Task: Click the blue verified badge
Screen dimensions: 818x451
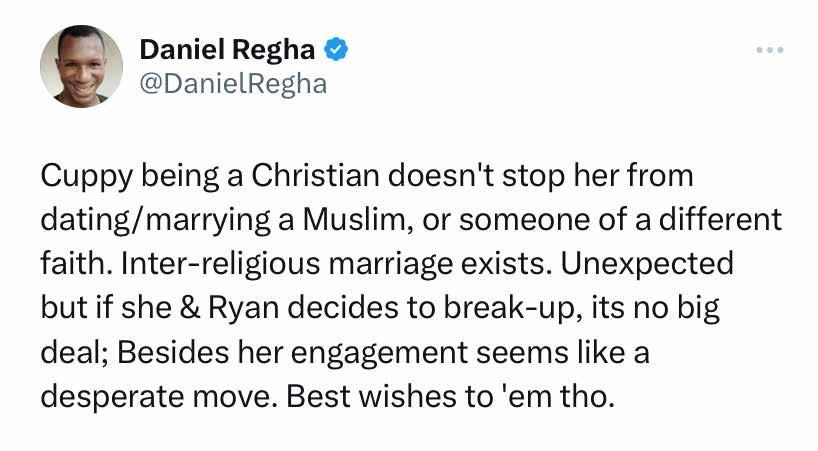Action: [339, 48]
